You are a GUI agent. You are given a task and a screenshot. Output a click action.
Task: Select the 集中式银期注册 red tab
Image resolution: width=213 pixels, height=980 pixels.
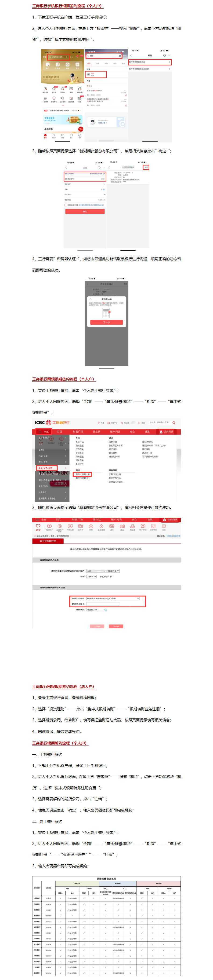[x=48, y=541]
